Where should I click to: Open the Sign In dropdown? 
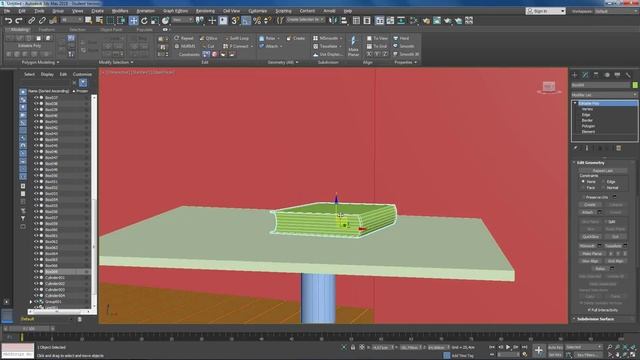(545, 11)
